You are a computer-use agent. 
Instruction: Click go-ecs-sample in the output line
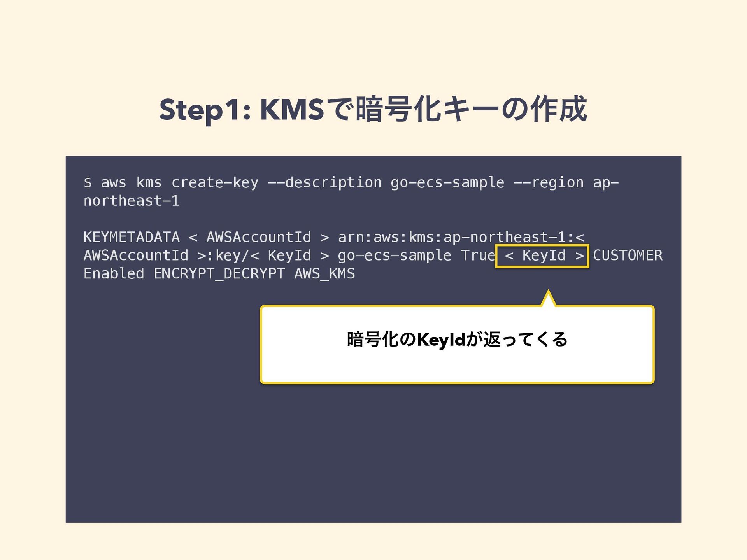[395, 255]
